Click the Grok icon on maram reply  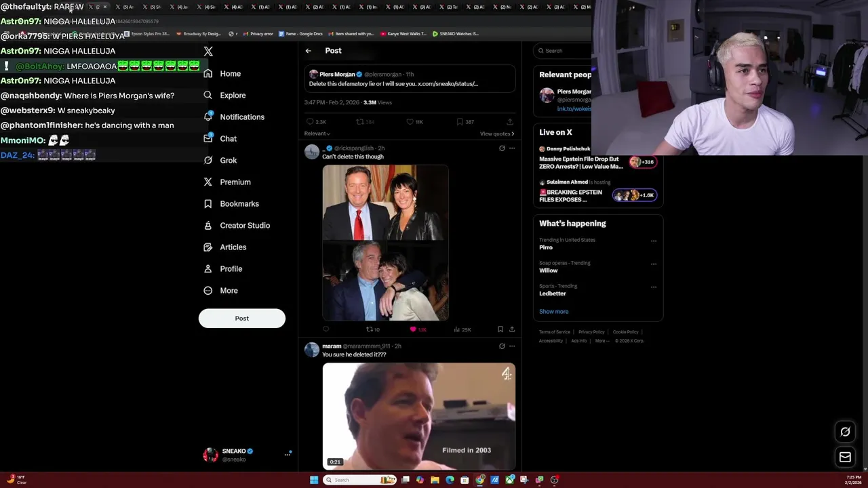pos(502,346)
